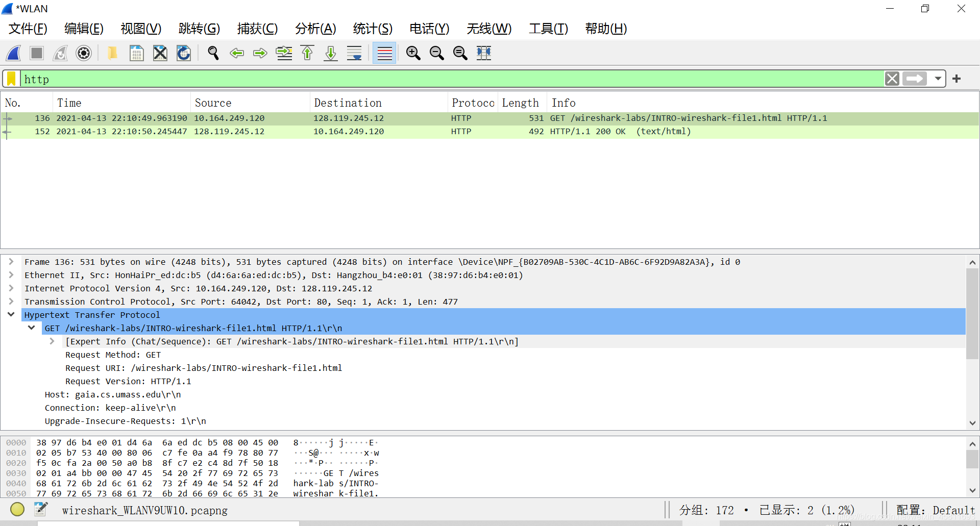This screenshot has width=980, height=526.
Task: Toggle the go-forward navigation arrow
Action: 260,53
